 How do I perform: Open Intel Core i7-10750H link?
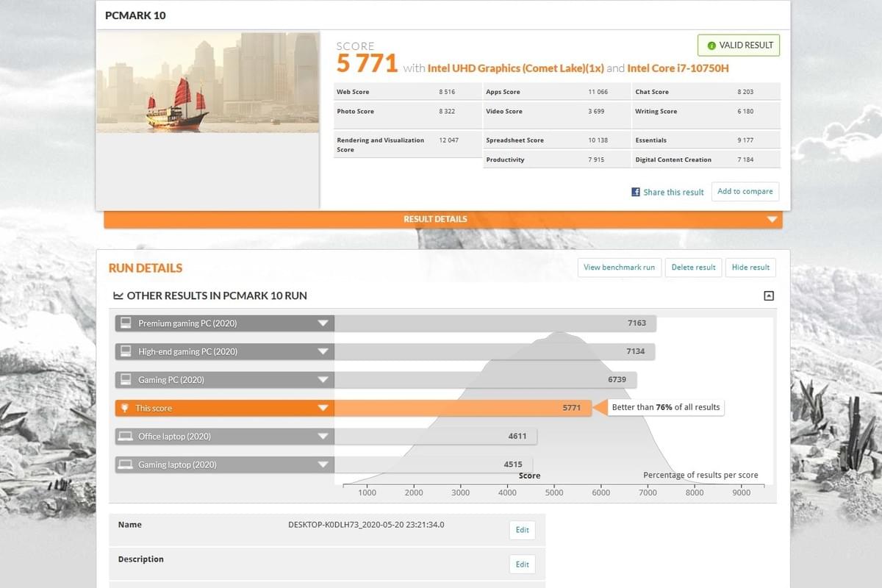coord(678,68)
